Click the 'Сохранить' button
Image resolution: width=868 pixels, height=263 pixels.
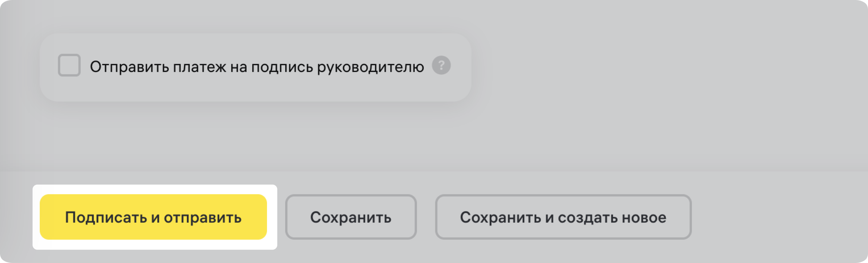(351, 217)
